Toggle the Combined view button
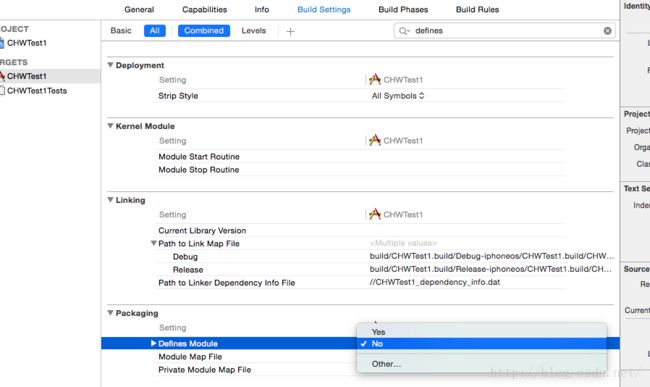This screenshot has height=387, width=650. (204, 31)
